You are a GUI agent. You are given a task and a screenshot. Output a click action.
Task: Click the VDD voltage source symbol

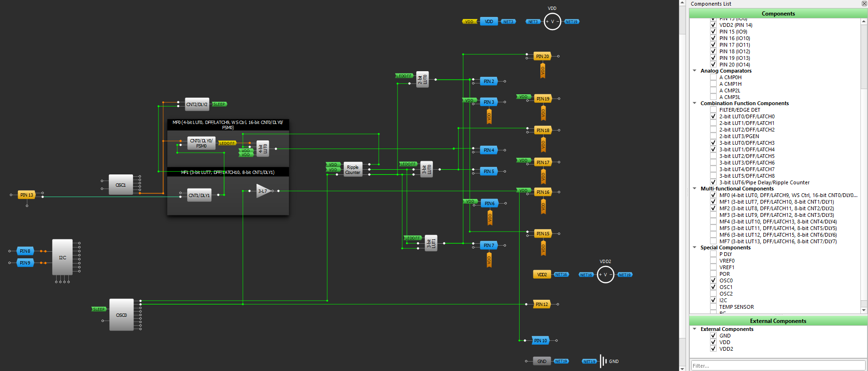[x=552, y=22]
